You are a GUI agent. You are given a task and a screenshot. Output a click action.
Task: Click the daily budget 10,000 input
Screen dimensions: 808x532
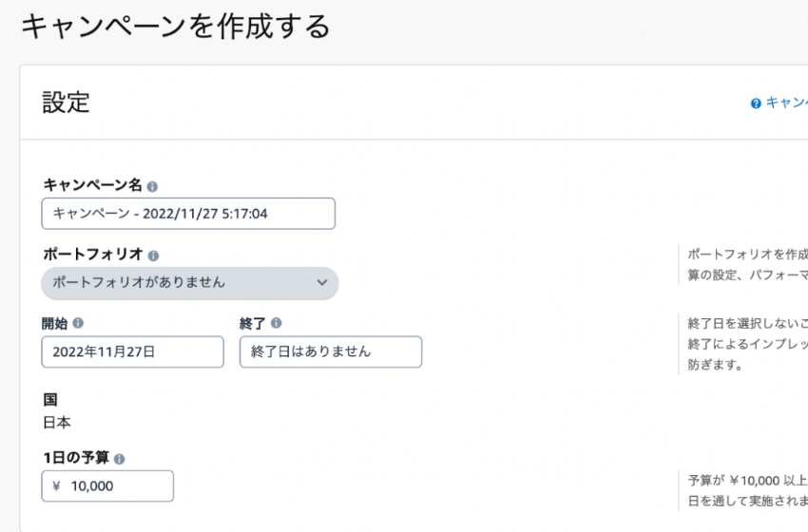tap(107, 485)
